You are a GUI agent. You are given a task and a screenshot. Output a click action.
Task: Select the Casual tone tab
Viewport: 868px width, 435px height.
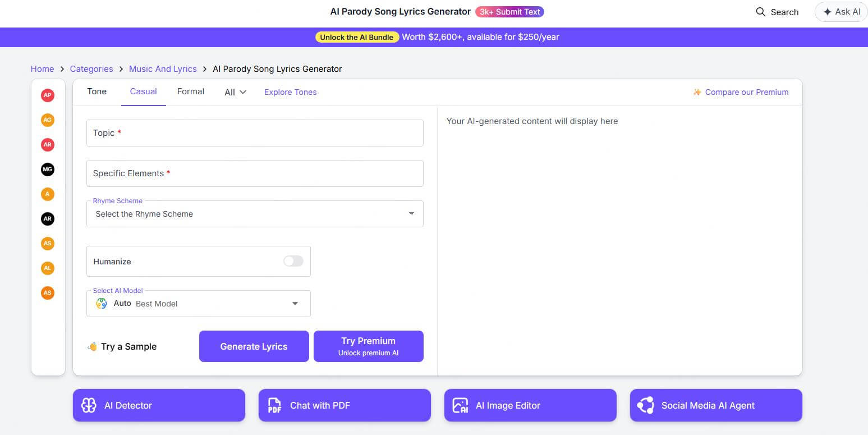143,91
